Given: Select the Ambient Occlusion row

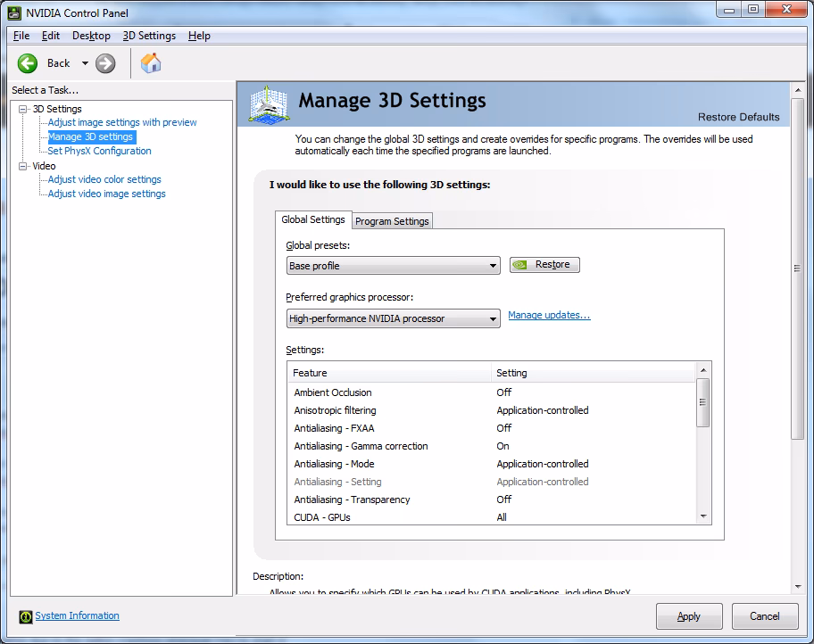Looking at the screenshot, I should pos(491,392).
